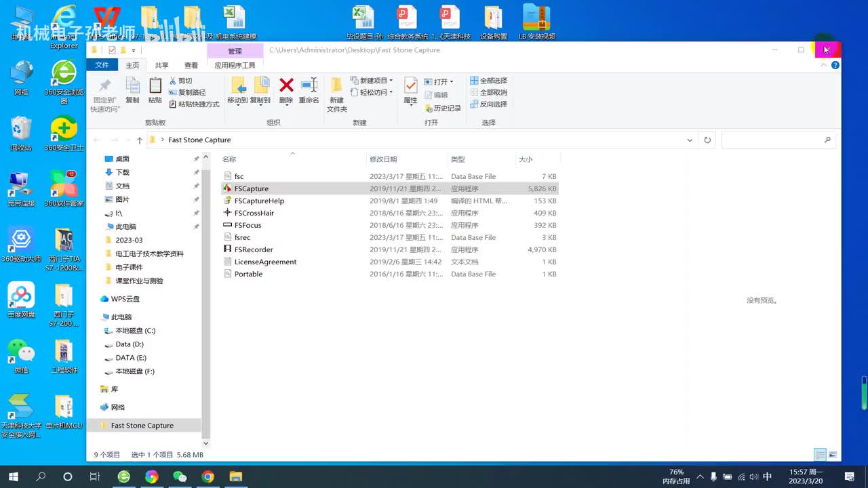This screenshot has width=868, height=488.
Task: Click the 剪切 (Cut) scissors icon
Action: click(x=173, y=81)
